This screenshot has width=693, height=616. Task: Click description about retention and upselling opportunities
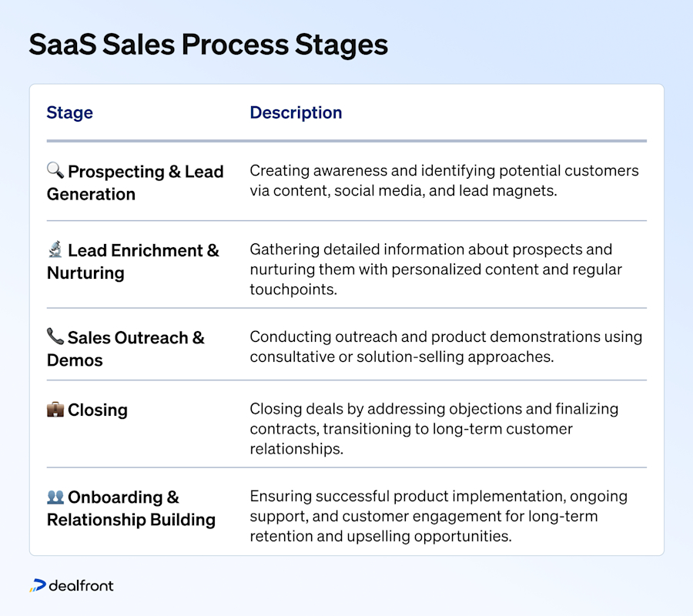438,516
